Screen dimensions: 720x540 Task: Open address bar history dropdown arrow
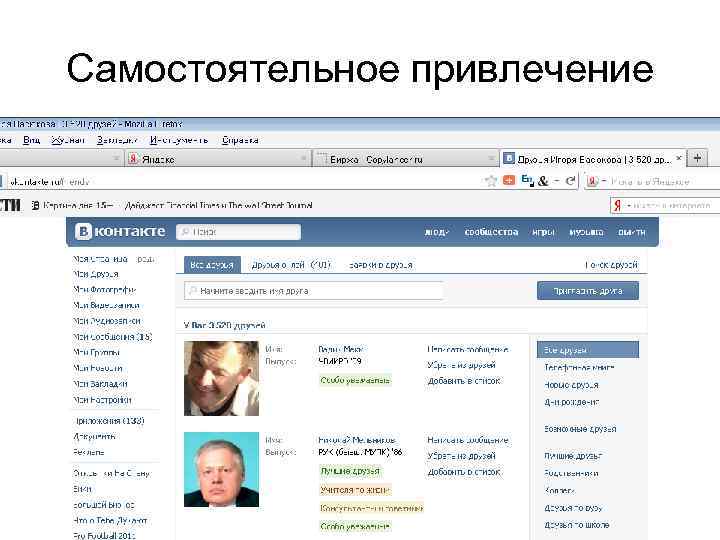[556, 181]
